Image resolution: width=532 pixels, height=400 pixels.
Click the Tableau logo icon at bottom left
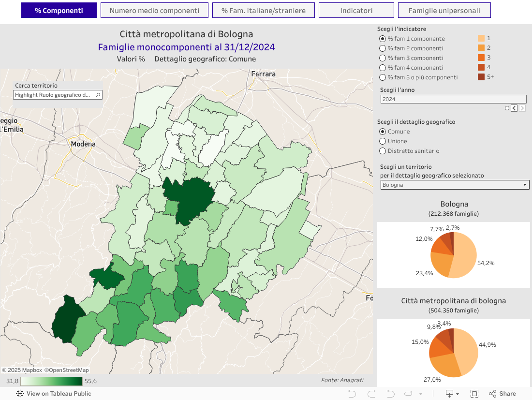point(20,394)
